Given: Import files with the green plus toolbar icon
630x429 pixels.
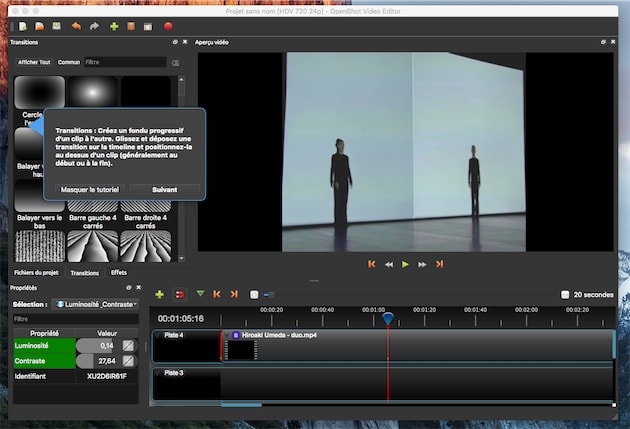Looking at the screenshot, I should tap(114, 27).
